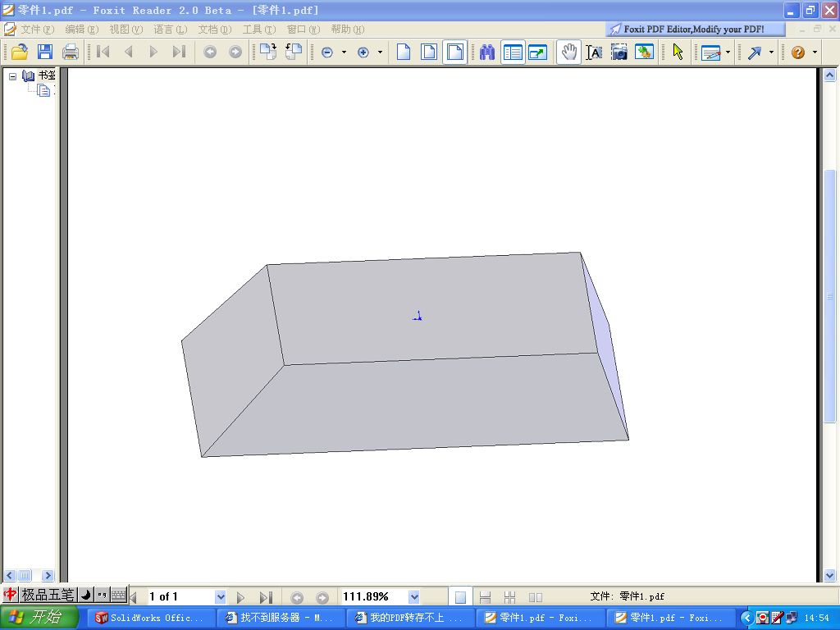Image resolution: width=840 pixels, height=630 pixels.
Task: Open the 工具(T) menu
Action: pyautogui.click(x=259, y=30)
